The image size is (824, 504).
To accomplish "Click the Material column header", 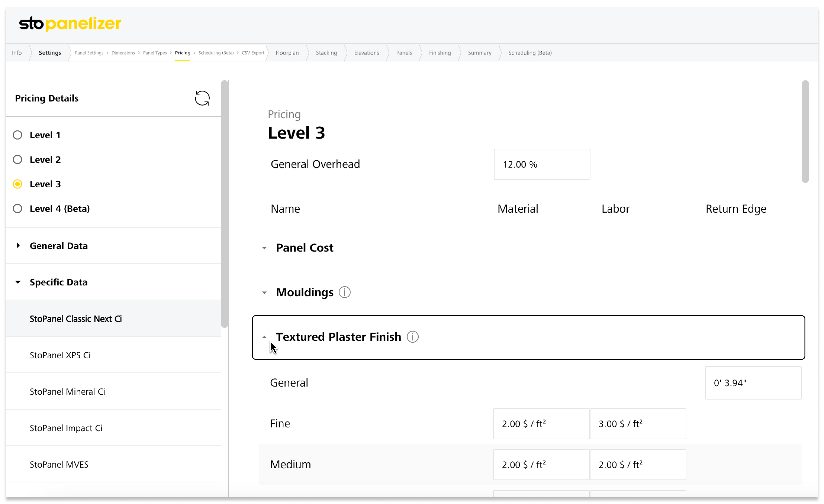I will click(518, 209).
